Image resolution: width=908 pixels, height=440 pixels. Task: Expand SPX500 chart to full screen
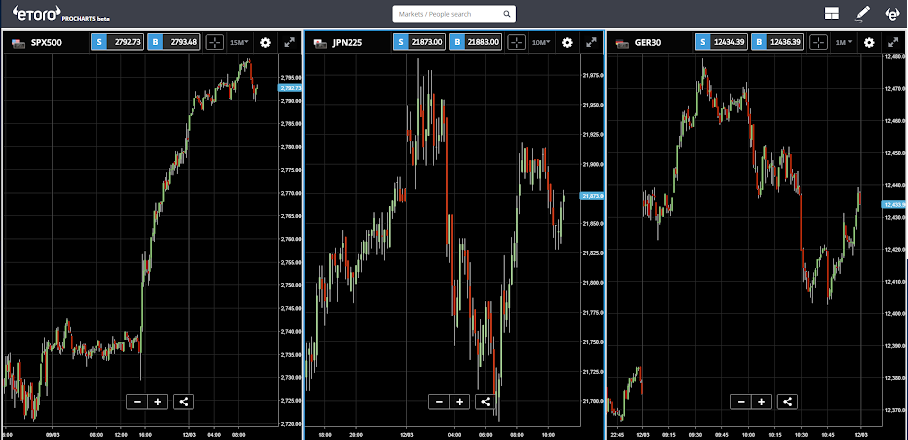point(290,42)
